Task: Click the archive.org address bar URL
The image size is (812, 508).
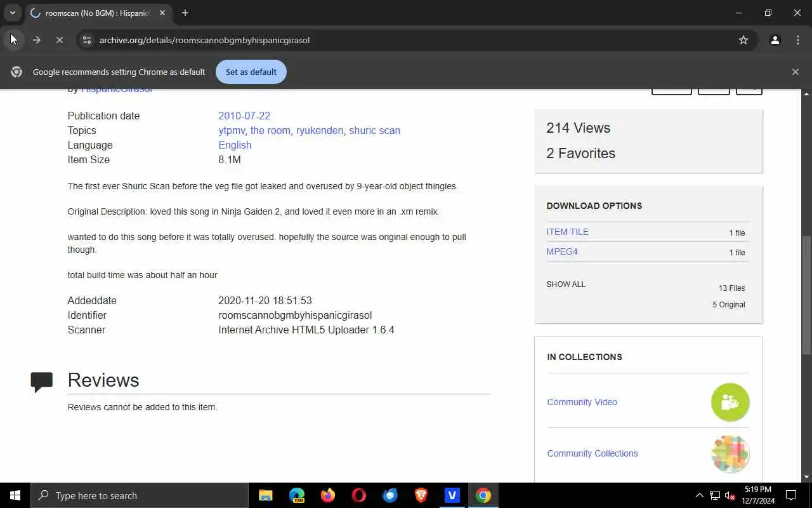Action: point(204,40)
